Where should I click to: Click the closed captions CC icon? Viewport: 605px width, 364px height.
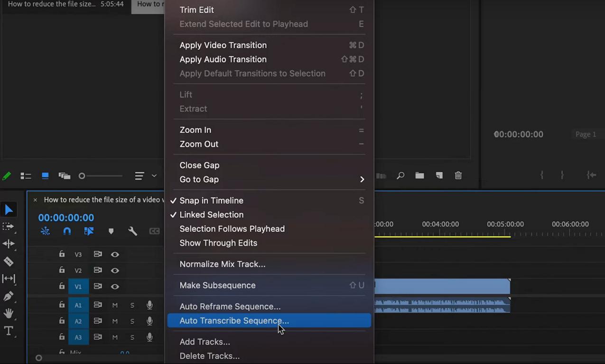pyautogui.click(x=154, y=231)
